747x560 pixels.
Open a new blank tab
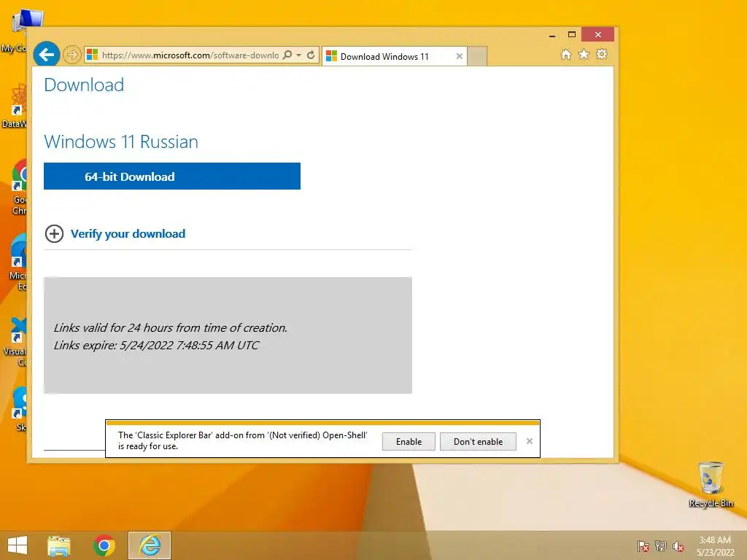coord(477,56)
